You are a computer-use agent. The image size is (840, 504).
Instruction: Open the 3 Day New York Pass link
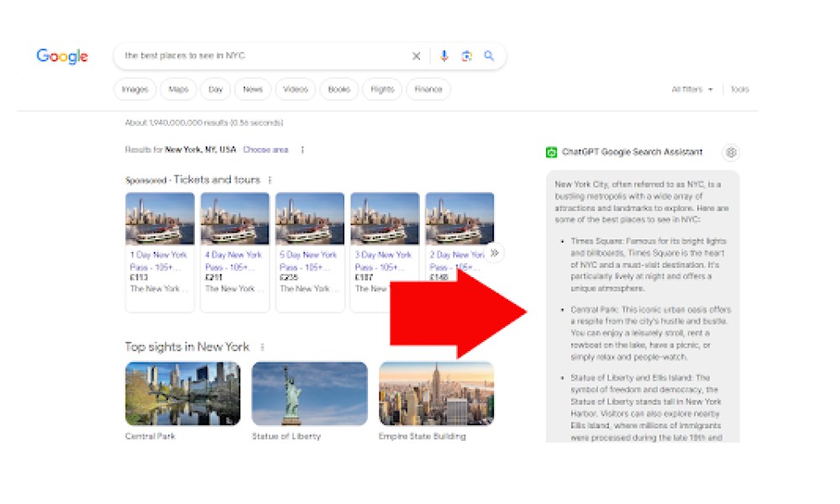384,261
